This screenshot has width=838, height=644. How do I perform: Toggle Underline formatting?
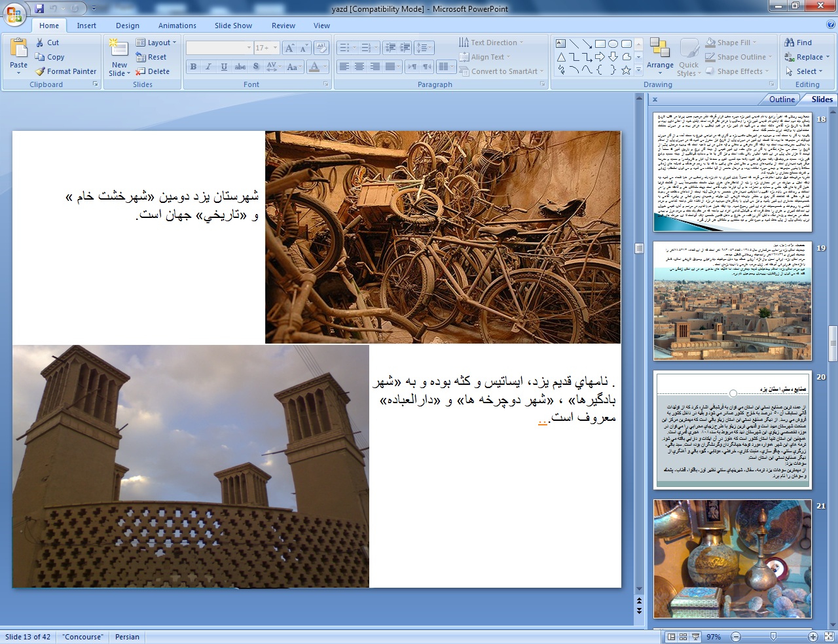[224, 67]
